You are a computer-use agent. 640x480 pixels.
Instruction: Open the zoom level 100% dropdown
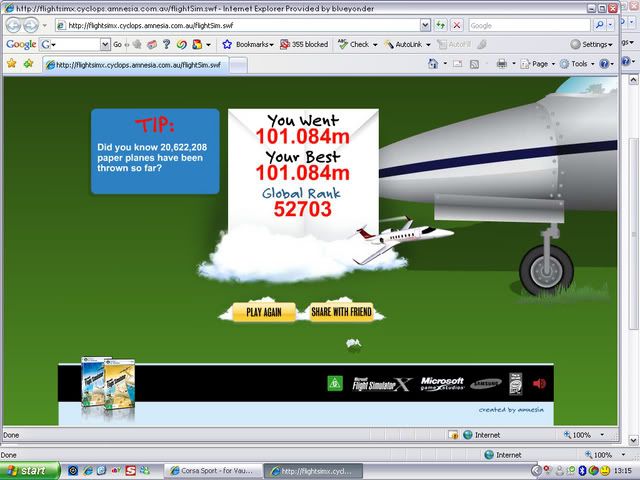(x=585, y=435)
